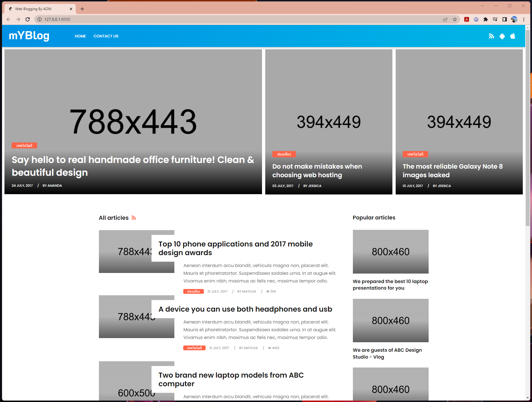Click the Android icon in the navbar

click(x=502, y=36)
